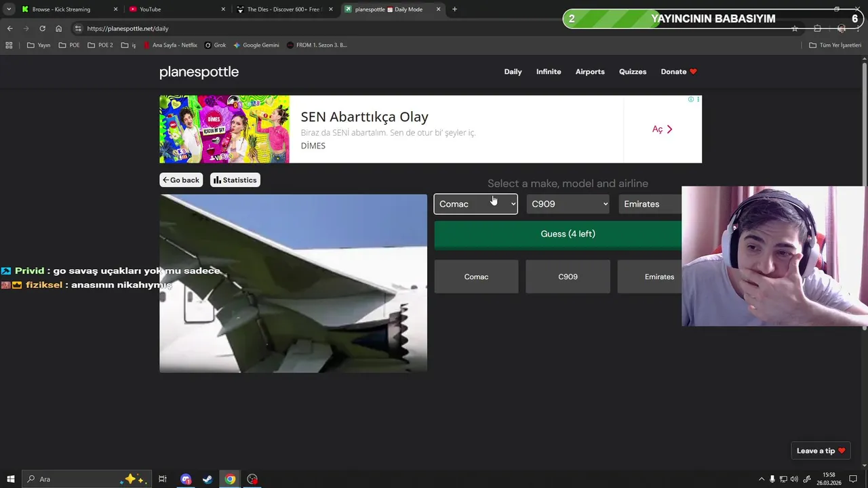The width and height of the screenshot is (868, 488).
Task: Close the YouTube tab
Action: [223, 9]
